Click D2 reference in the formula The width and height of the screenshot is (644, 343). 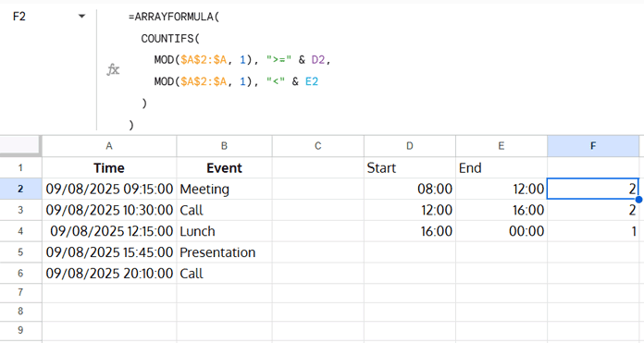[x=318, y=60]
